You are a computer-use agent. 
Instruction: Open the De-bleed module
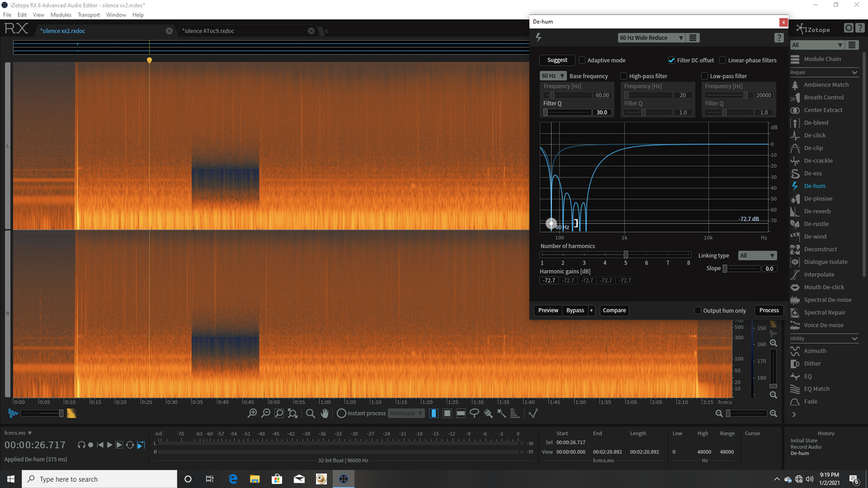pyautogui.click(x=810, y=123)
